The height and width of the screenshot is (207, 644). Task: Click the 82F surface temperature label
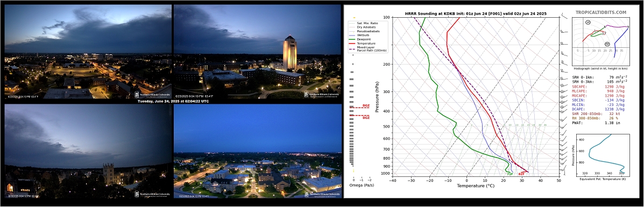click(x=521, y=174)
